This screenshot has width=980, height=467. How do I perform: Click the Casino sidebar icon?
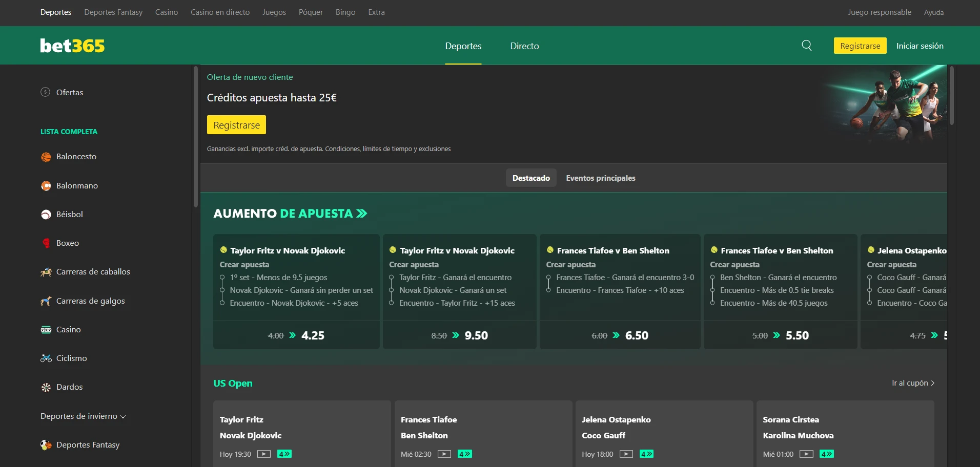(x=46, y=330)
